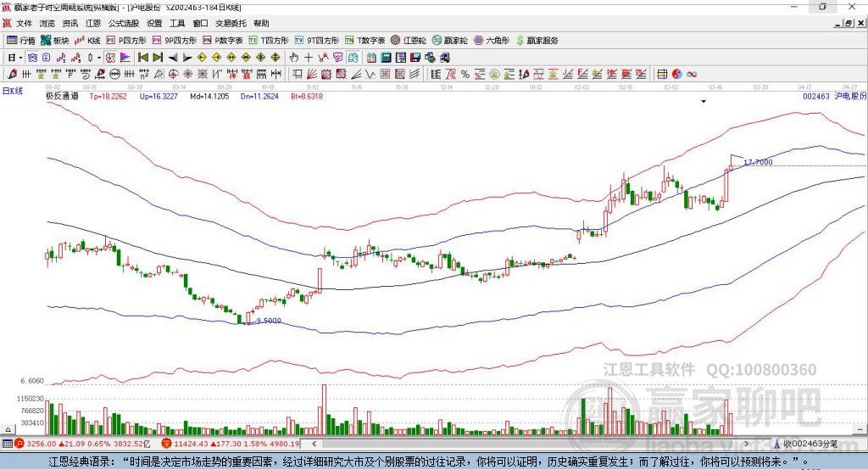Viewport: 868px width, 470px height.
Task: Expand the 日 period dropdown arrow
Action: pos(20,58)
